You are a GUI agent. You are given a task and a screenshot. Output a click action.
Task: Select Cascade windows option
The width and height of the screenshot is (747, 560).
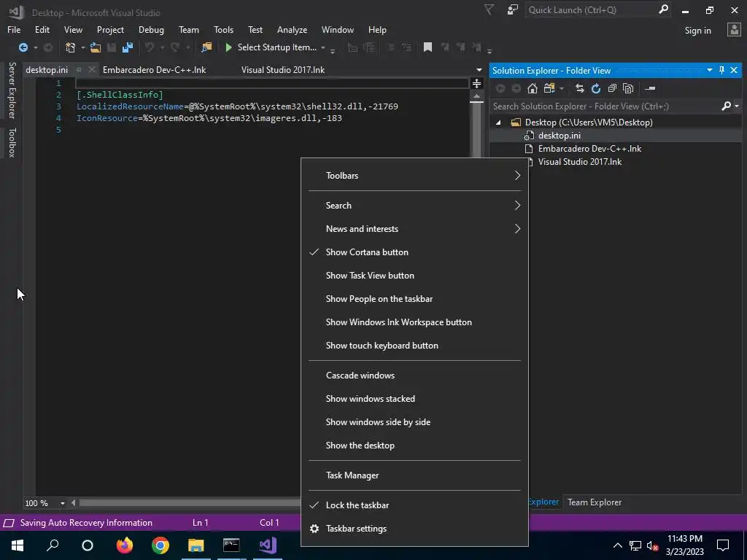click(414, 376)
